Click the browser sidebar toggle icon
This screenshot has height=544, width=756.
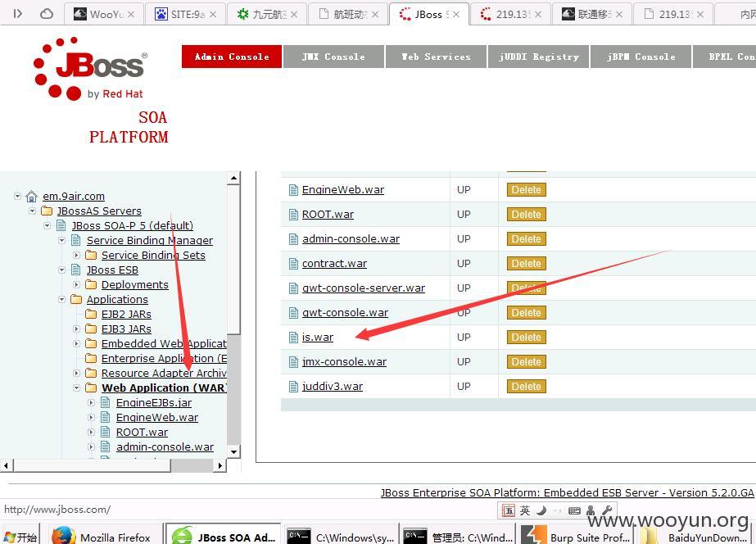tap(17, 13)
